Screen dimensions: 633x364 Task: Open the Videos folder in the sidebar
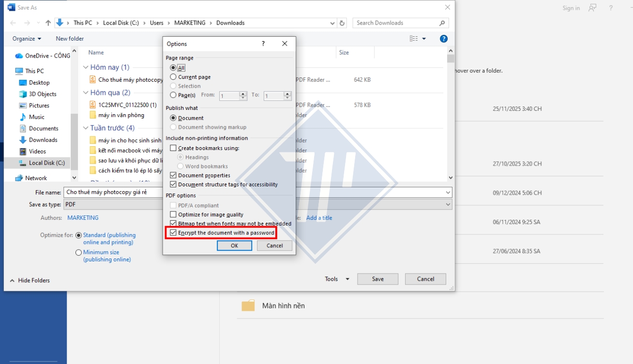click(37, 151)
